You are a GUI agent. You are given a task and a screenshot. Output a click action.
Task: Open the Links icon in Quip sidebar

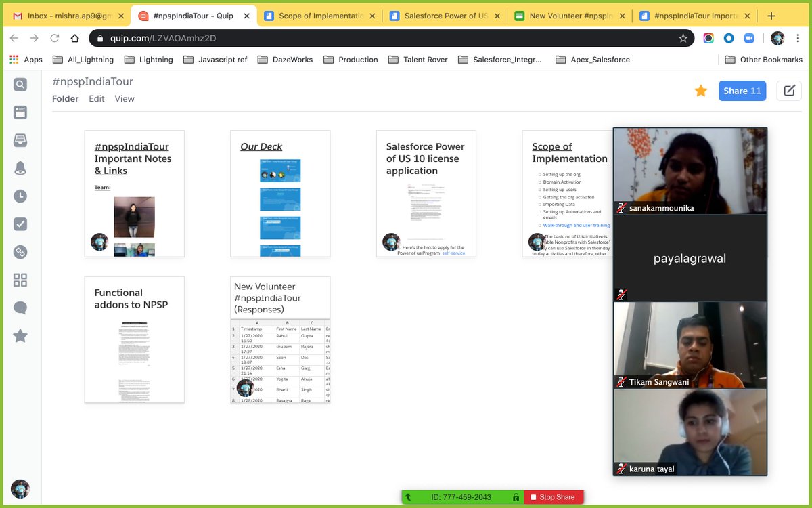coord(20,252)
